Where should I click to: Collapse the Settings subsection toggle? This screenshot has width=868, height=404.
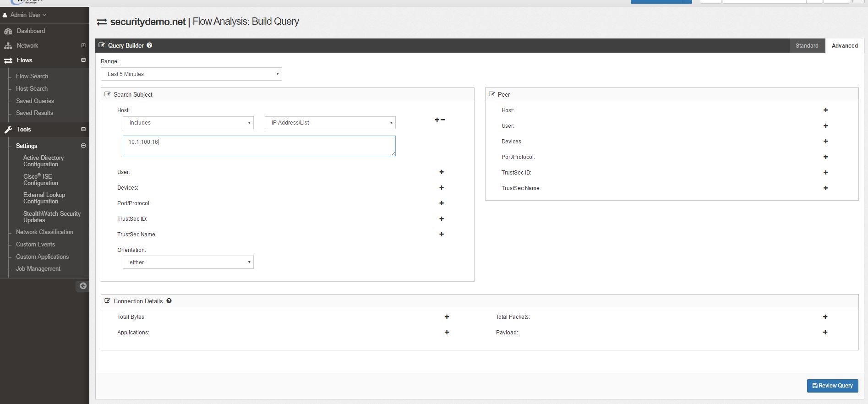pos(83,146)
